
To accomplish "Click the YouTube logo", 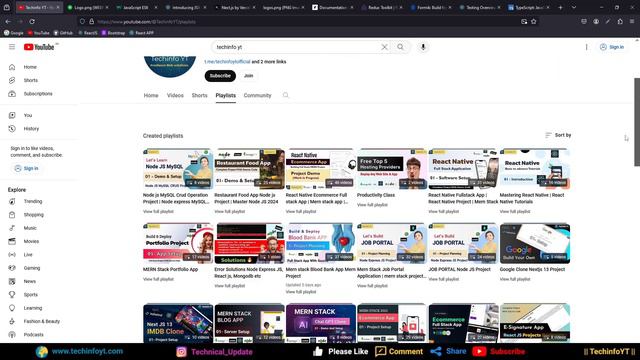I will [39, 47].
